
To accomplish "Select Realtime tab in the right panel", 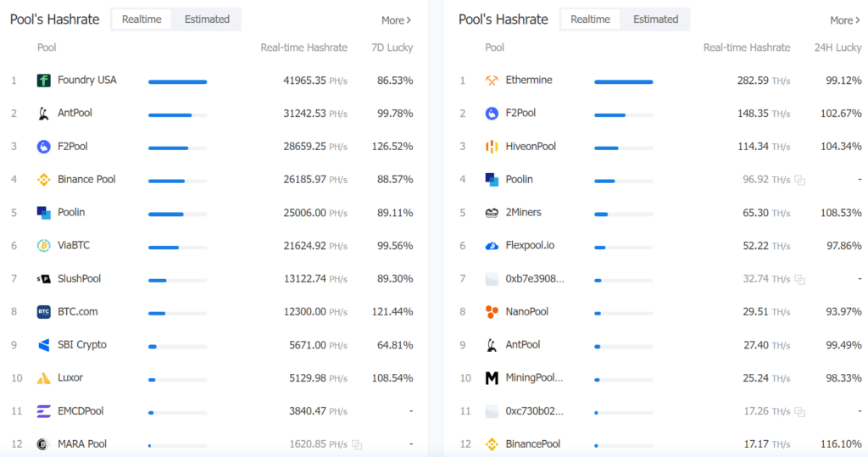I will pyautogui.click(x=590, y=20).
